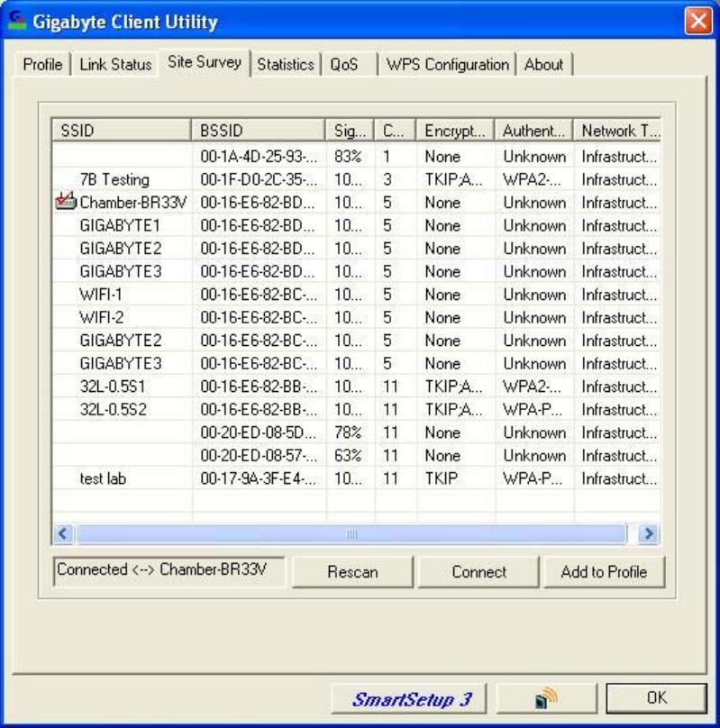
Task: Click the 78% signal value
Action: (348, 432)
